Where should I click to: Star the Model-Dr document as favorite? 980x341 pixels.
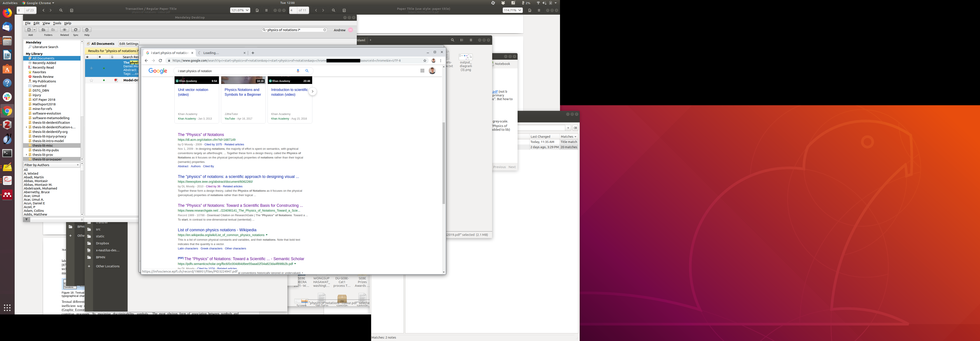tap(91, 80)
